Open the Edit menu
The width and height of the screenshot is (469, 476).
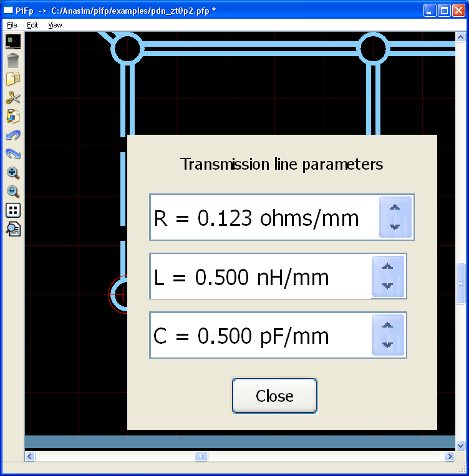[x=32, y=25]
